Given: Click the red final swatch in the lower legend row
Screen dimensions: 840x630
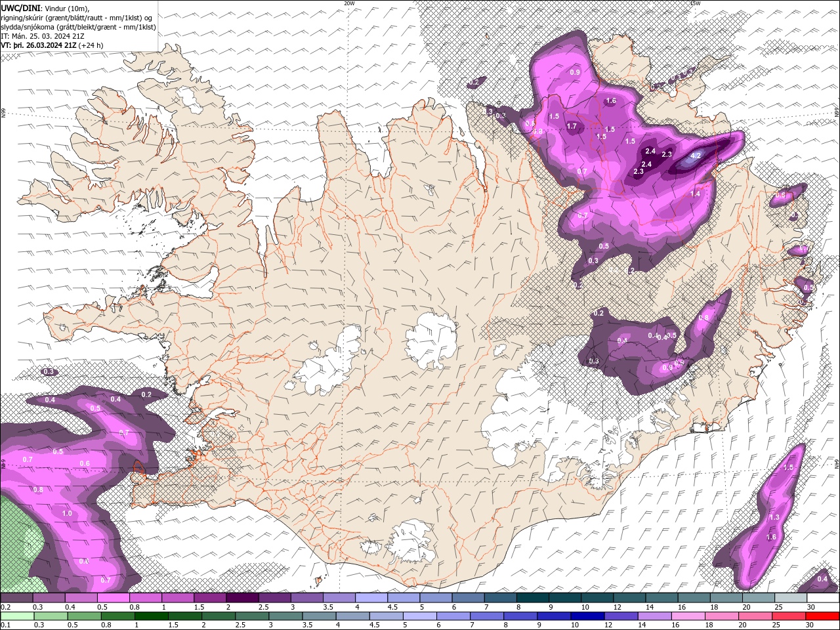Looking at the screenshot, I should click(822, 616).
